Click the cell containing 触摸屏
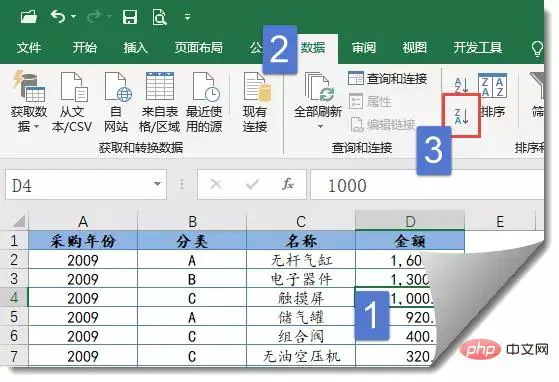 point(301,298)
